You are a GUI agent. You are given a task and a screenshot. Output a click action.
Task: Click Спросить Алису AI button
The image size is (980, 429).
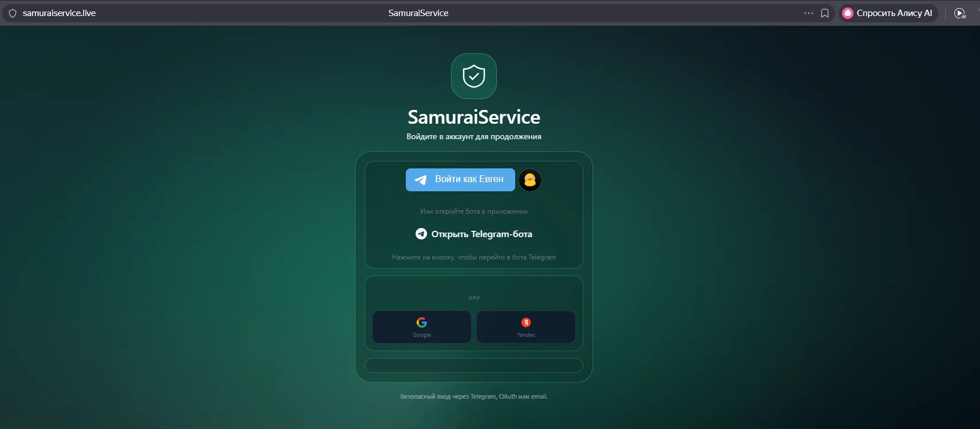point(888,13)
